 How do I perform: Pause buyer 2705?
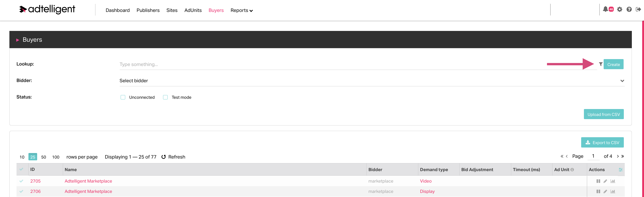598,181
